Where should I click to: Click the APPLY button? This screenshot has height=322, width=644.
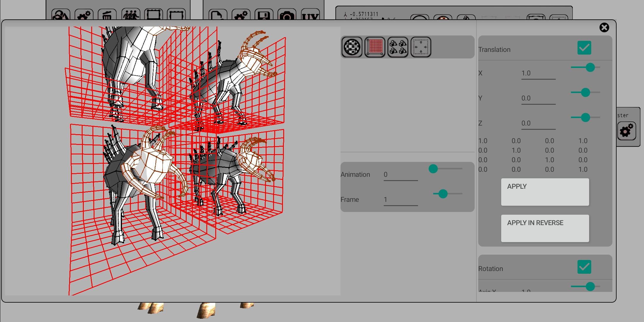pos(545,192)
